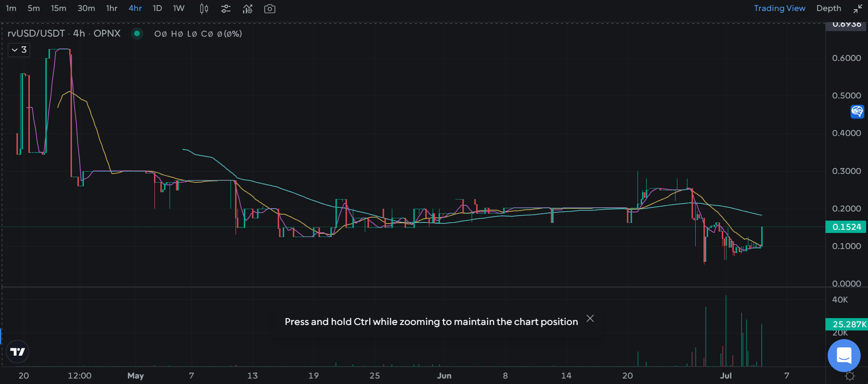Open the indicators settings icon
Image resolution: width=868 pixels, height=384 pixels.
(x=247, y=9)
